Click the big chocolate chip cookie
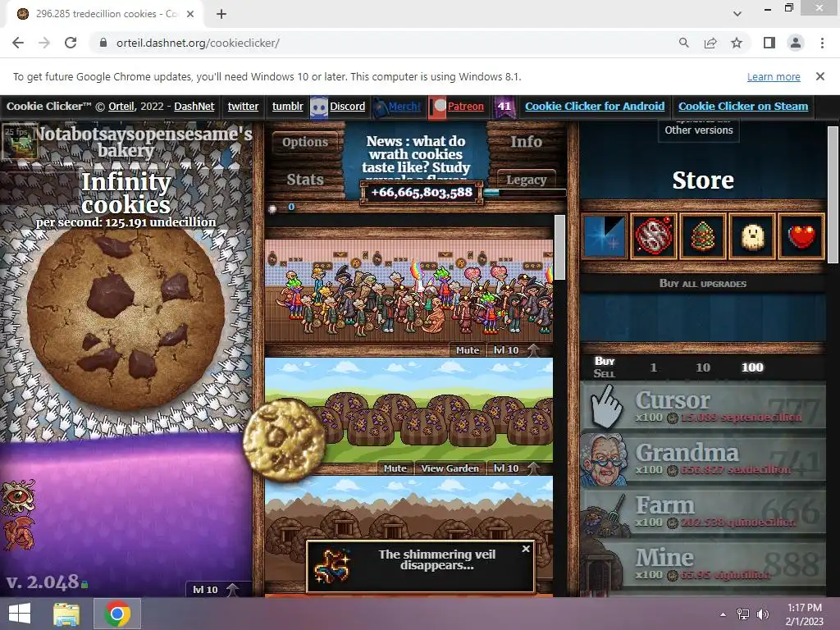Viewport: 840px width, 630px height. (126, 320)
